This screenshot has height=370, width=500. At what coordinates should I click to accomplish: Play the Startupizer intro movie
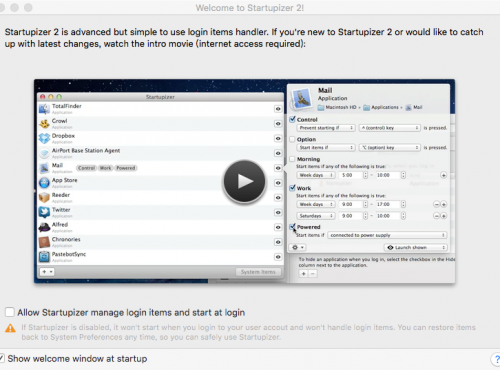coord(245,181)
